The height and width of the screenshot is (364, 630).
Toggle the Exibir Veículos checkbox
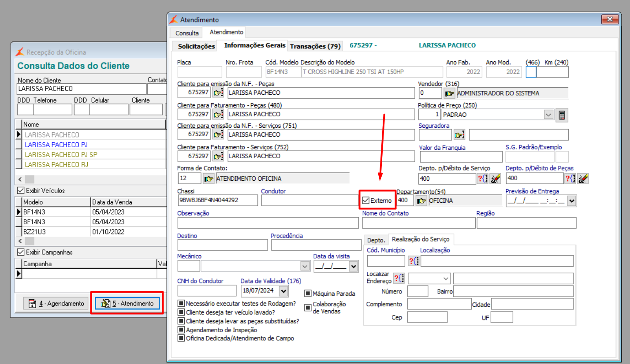coord(20,190)
